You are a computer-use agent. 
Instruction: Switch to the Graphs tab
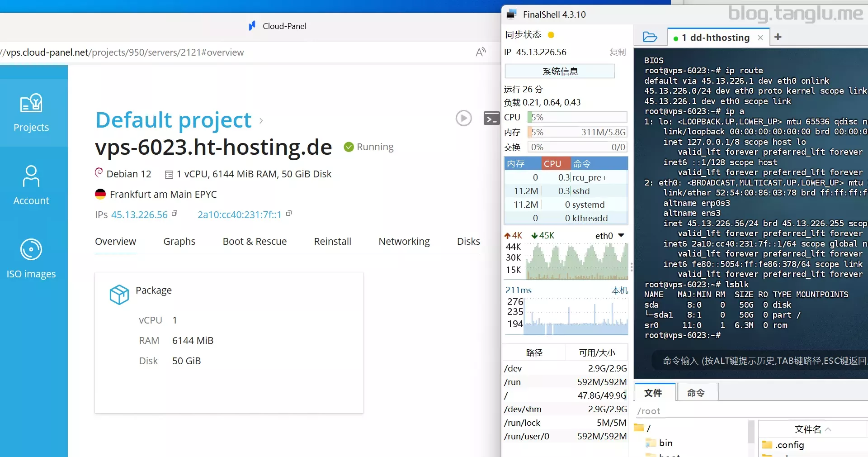click(x=179, y=242)
